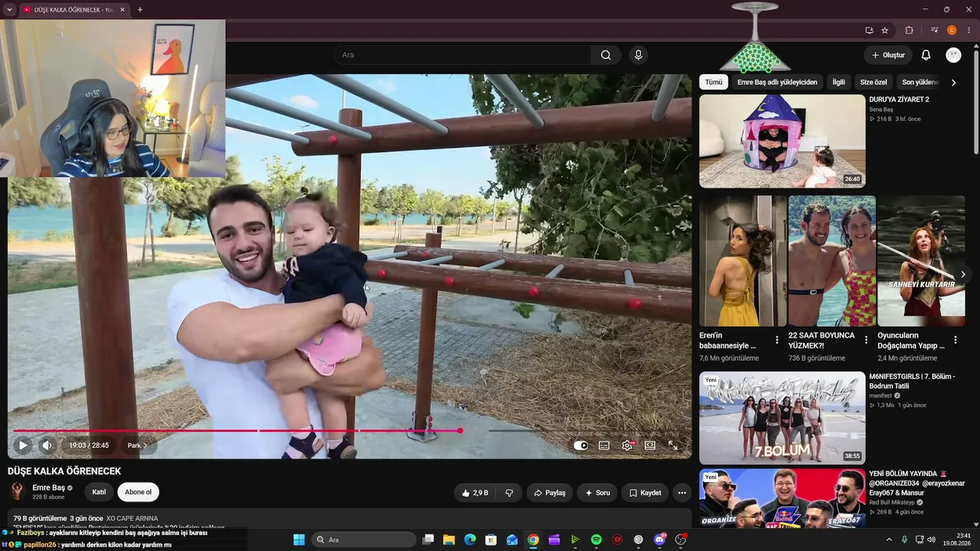Open the 22 SAAT BOYUNCA YÜZMEK short
Image resolution: width=980 pixels, height=551 pixels.
coord(832,261)
